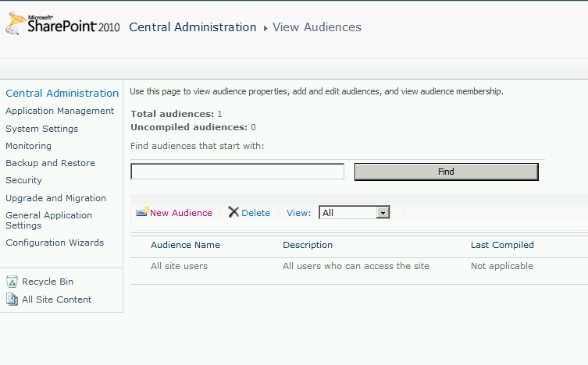Click the New Audience icon
588x365 pixels.
142,212
